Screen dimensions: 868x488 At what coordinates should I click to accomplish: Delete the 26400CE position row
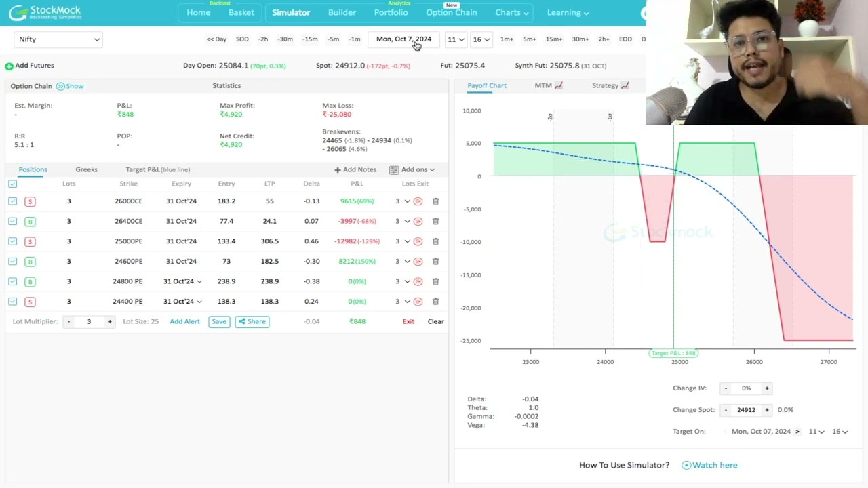coord(436,221)
